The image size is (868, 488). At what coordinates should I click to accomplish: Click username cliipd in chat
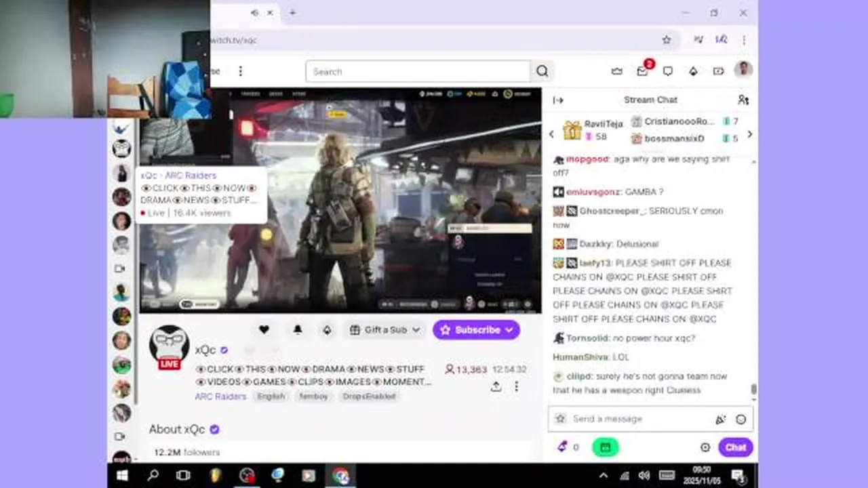pos(580,376)
